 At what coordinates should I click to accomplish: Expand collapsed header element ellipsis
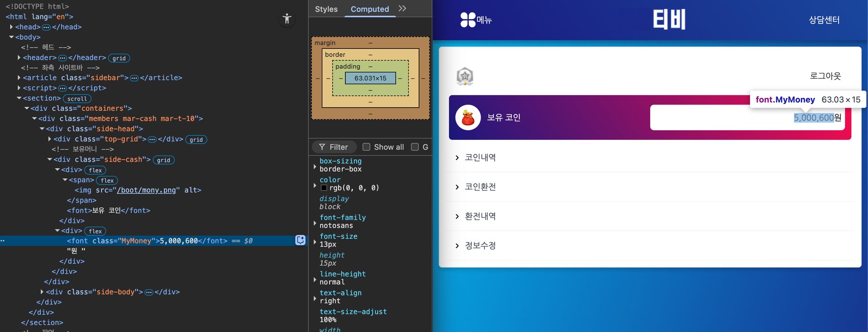[x=62, y=58]
